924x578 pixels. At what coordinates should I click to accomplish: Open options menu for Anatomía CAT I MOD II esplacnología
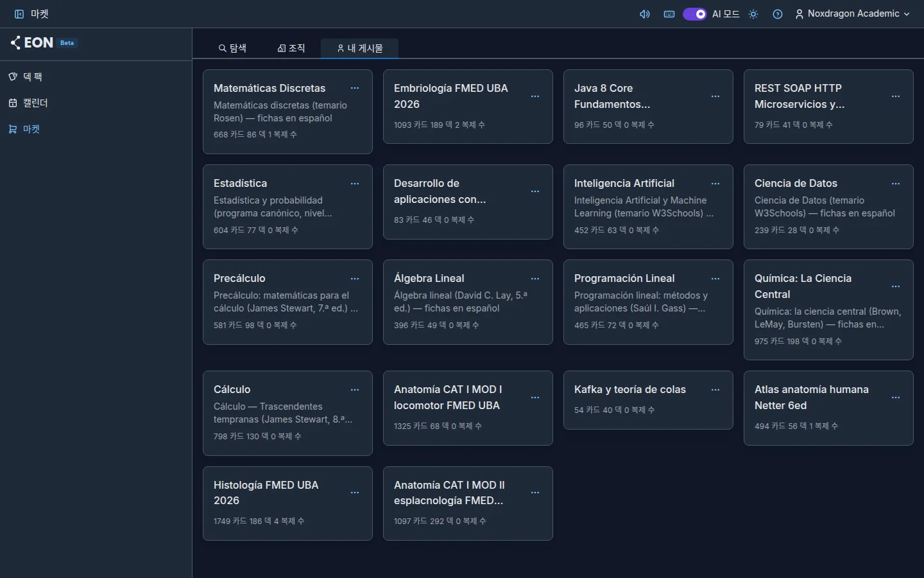pos(535,493)
